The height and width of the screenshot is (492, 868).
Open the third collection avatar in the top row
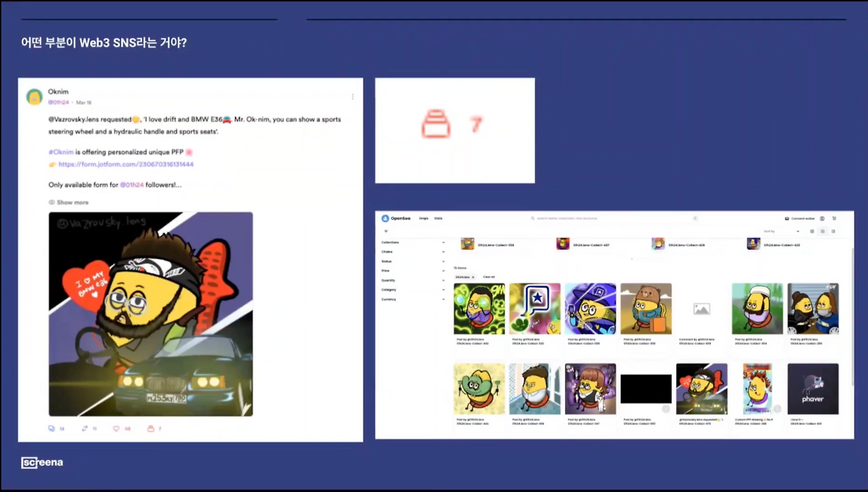click(658, 244)
